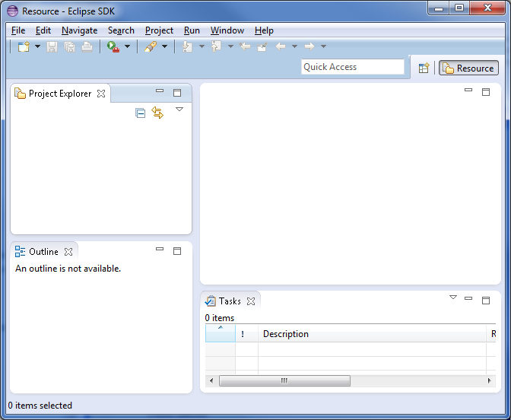Minimize the Project Explorer view
The height and width of the screenshot is (420, 511).
coord(160,91)
